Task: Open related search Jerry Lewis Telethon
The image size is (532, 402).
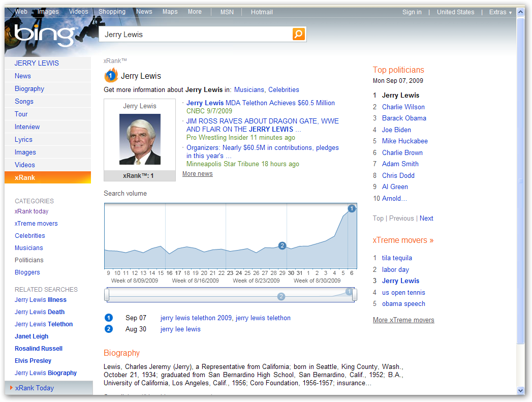Action: tap(43, 324)
